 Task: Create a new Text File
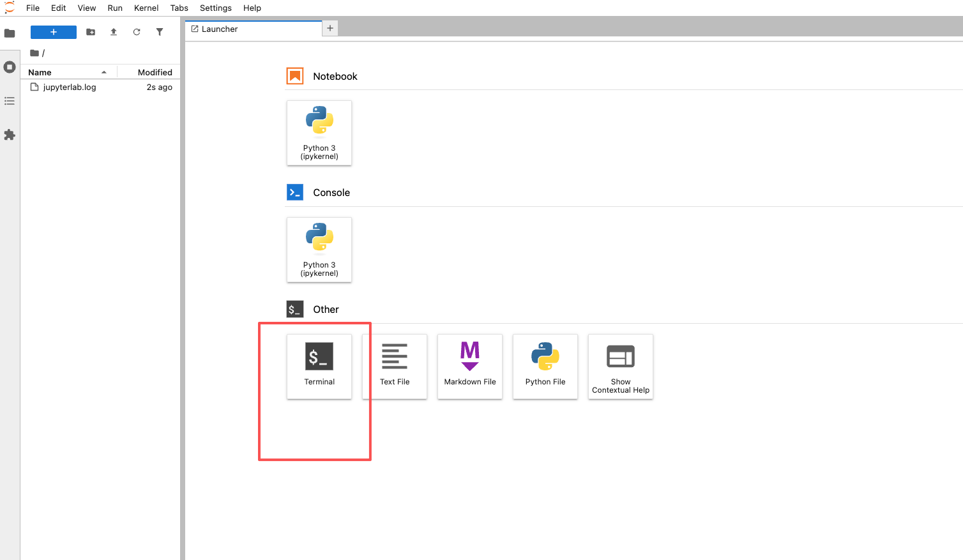point(395,366)
